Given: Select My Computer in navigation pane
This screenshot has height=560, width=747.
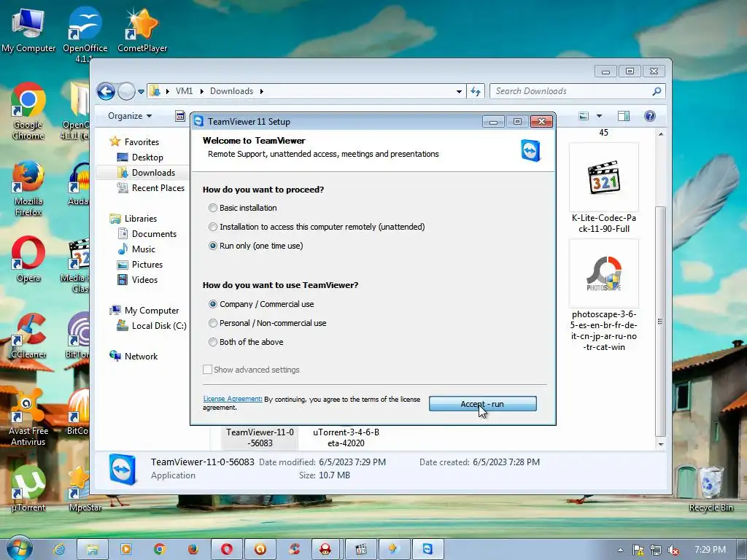Looking at the screenshot, I should tap(144, 311).
